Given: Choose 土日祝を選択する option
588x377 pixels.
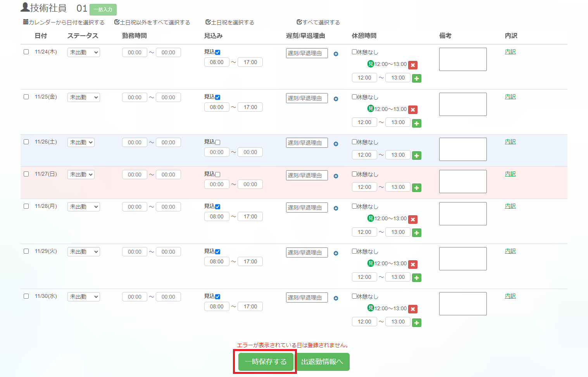Looking at the screenshot, I should pos(230,22).
